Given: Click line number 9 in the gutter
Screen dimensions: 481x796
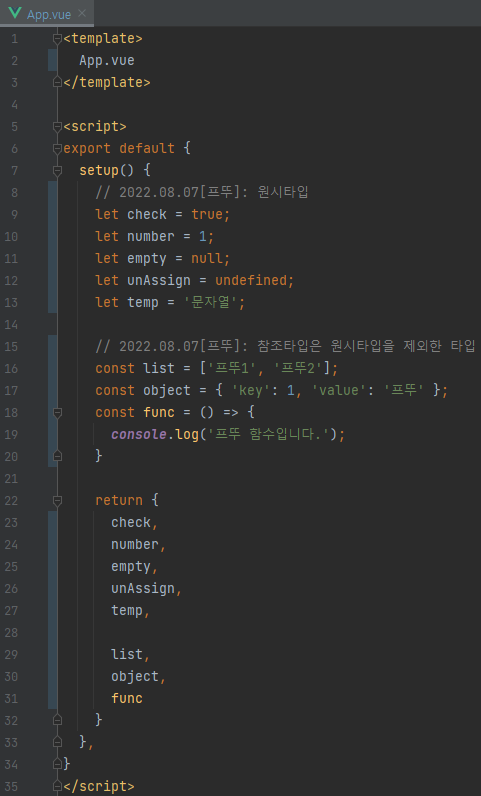Looking at the screenshot, I should [x=14, y=215].
